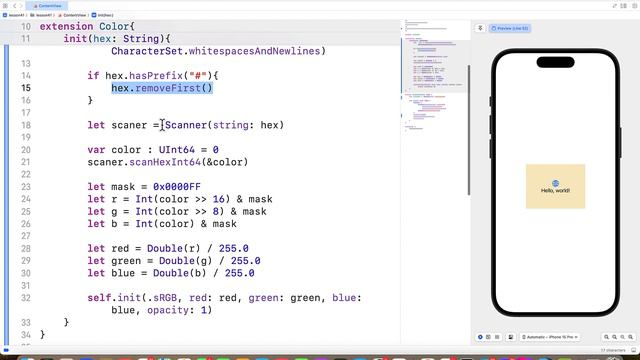Zoom preview canvas to 100%
This screenshot has height=360, width=640.
(x=614, y=337)
